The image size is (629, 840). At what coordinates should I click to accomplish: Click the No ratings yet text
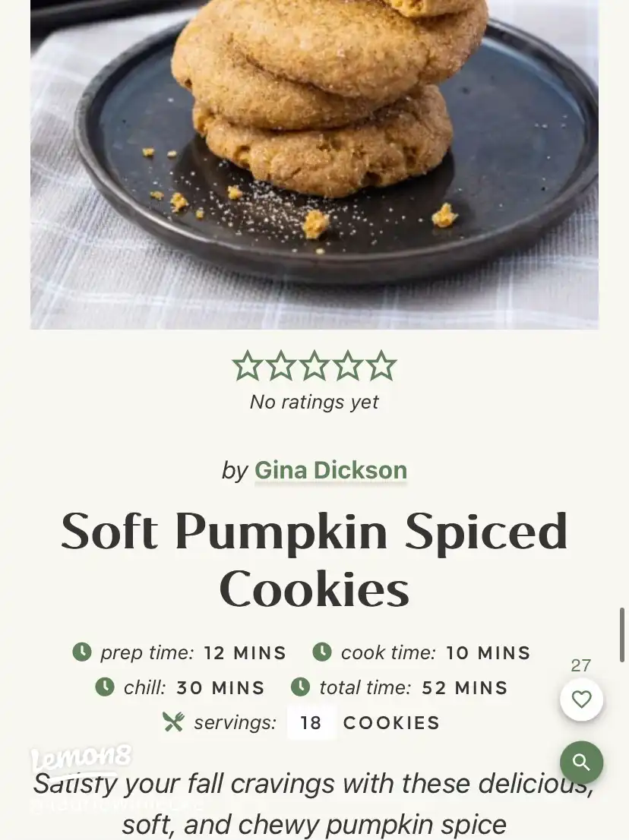click(x=314, y=402)
